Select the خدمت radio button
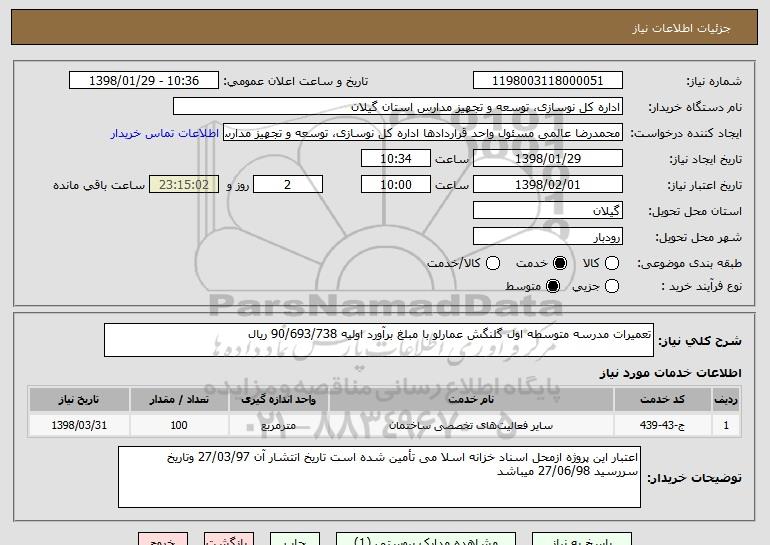The image size is (770, 545). [560, 263]
